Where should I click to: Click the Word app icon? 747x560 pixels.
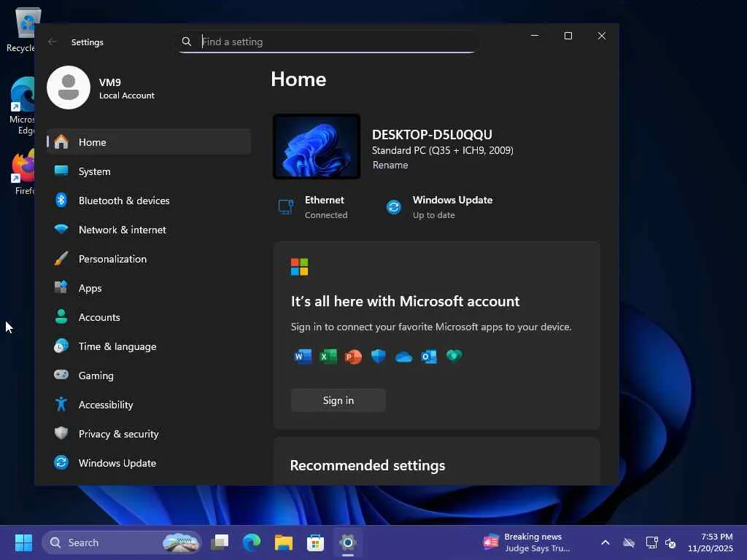click(303, 356)
